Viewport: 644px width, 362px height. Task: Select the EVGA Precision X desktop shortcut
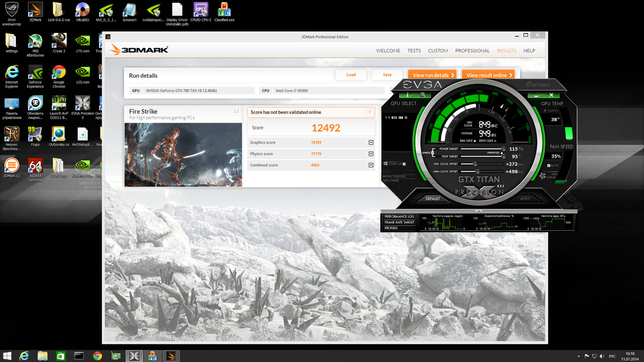tap(83, 108)
